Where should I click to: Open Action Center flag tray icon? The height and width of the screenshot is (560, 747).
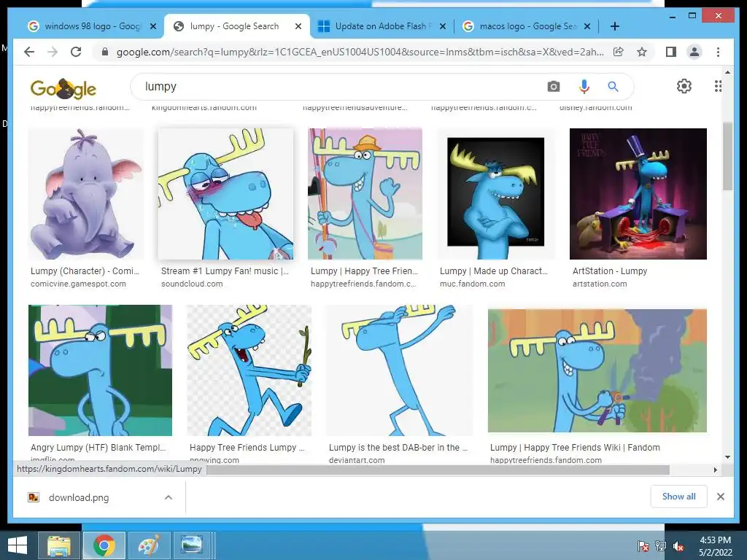[643, 546]
